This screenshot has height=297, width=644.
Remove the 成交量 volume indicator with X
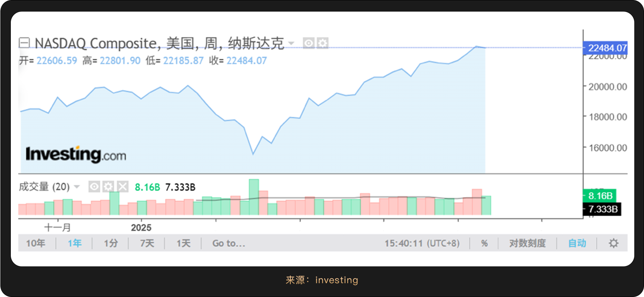[122, 187]
